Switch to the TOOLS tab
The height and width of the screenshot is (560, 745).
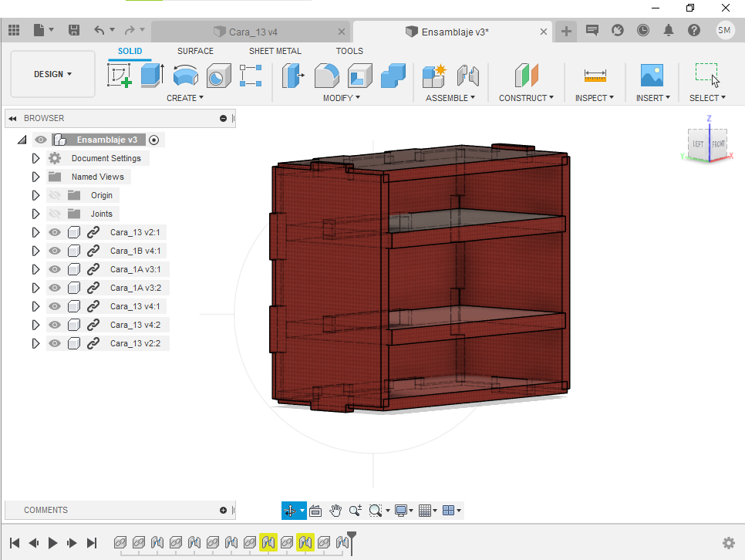(x=349, y=51)
